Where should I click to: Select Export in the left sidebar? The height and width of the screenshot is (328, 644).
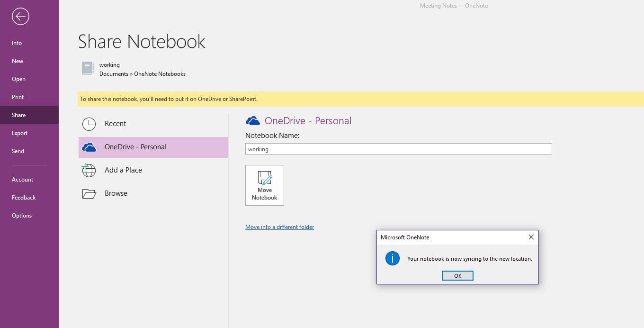pyautogui.click(x=19, y=133)
